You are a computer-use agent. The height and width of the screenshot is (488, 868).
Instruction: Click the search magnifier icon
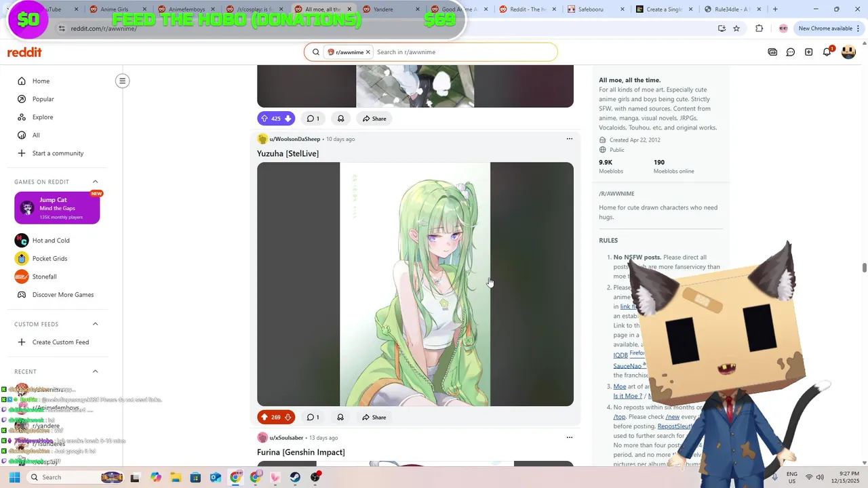[315, 52]
